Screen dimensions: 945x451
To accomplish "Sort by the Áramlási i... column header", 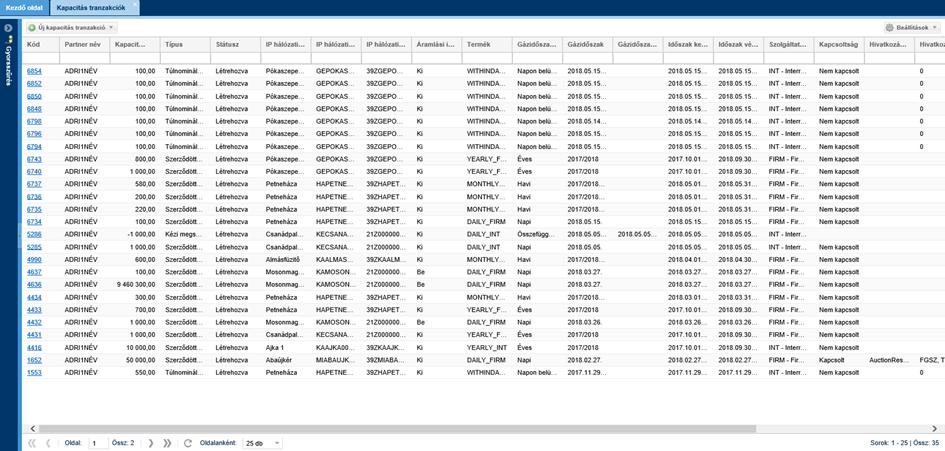I will coord(437,45).
